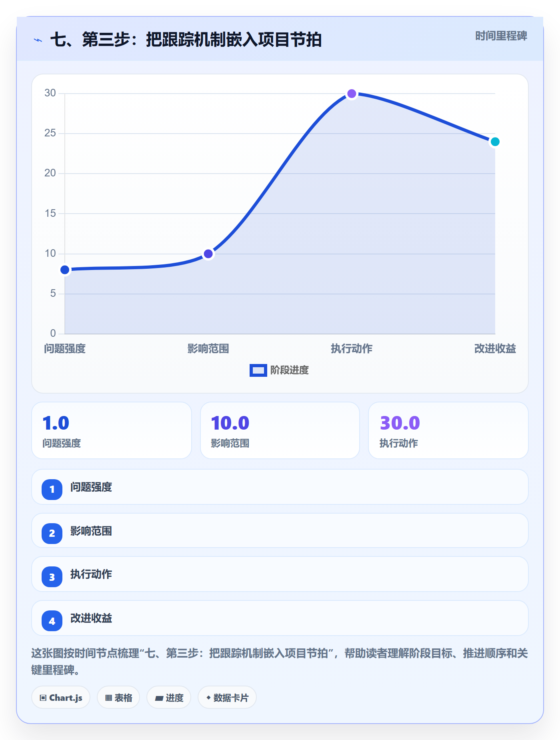The image size is (560, 740).
Task: Click the 表格 tag chip
Action: pos(118,698)
